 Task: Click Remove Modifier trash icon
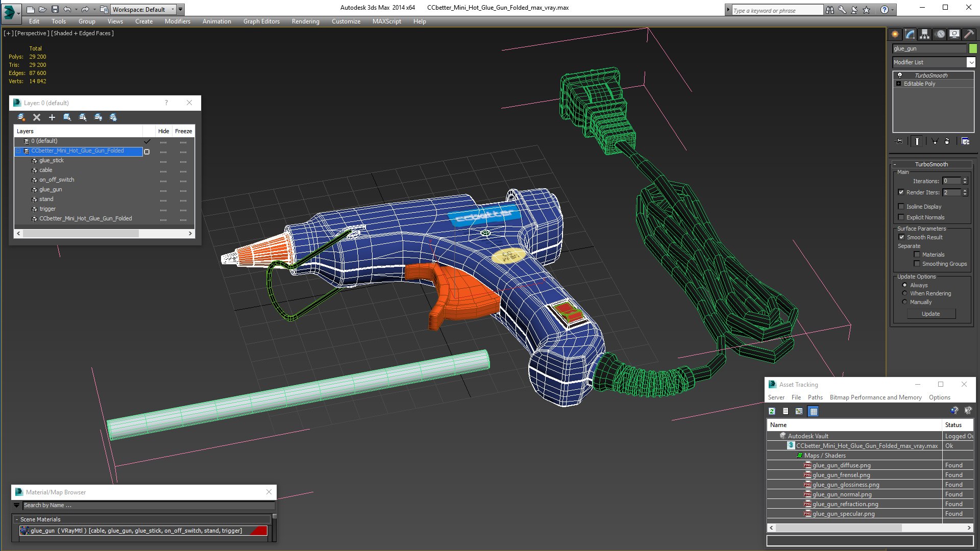coord(947,141)
